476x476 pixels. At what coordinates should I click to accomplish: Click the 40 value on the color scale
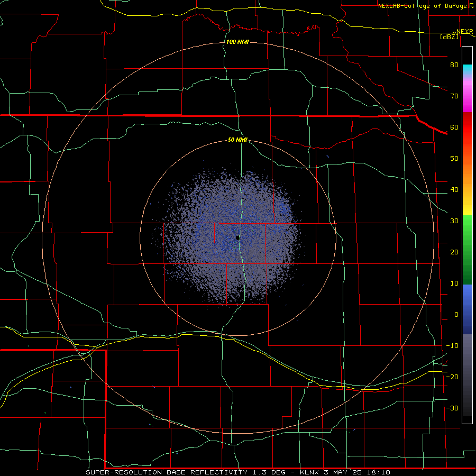click(x=454, y=190)
